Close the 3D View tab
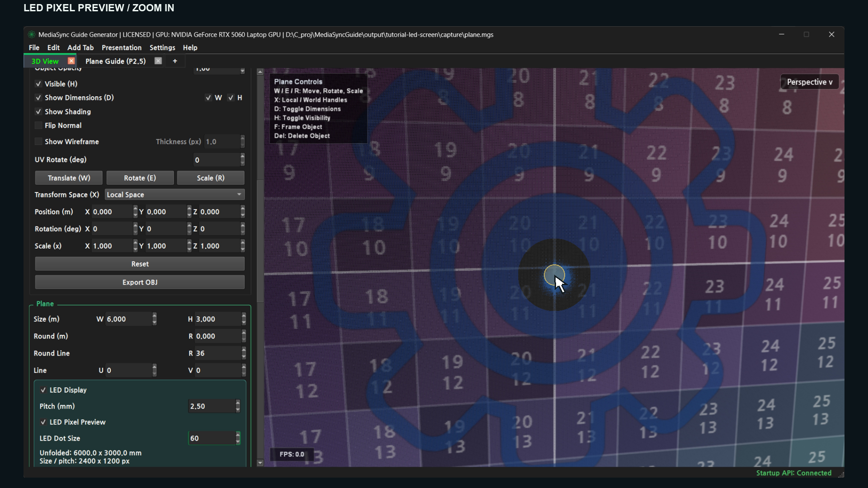Screen dimensions: 868x488 [x=71, y=61]
